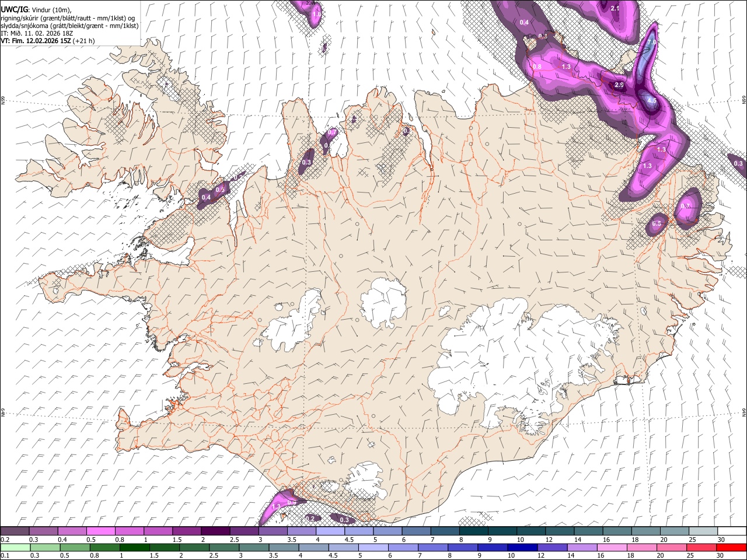Click the "0.2" label in the top legend row
747x560 pixels.
(5, 540)
